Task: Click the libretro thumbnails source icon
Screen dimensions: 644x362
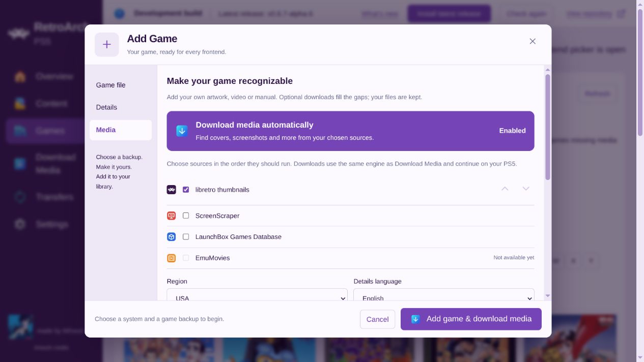Action: (172, 190)
